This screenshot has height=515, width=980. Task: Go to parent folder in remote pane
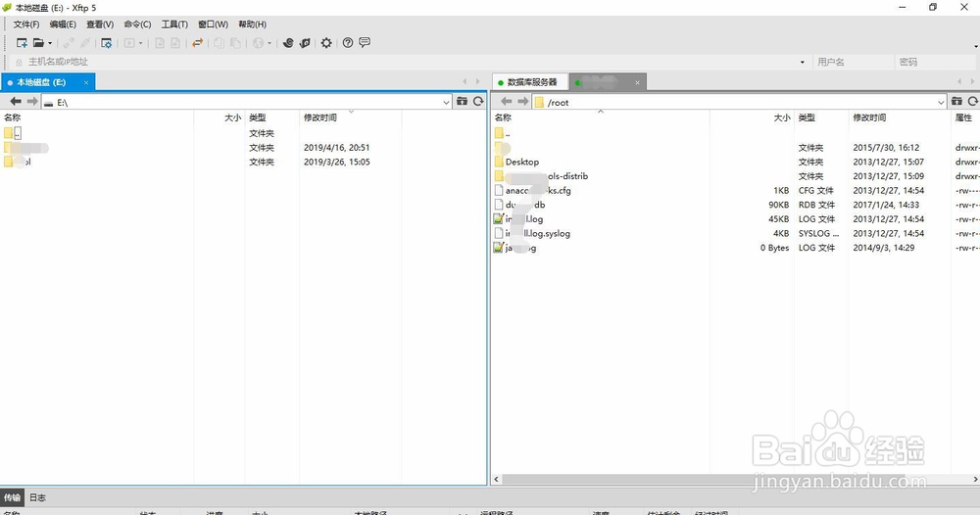(956, 101)
